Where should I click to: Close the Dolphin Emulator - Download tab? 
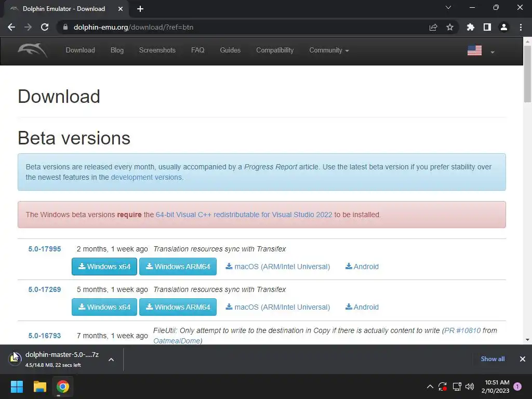click(x=121, y=9)
